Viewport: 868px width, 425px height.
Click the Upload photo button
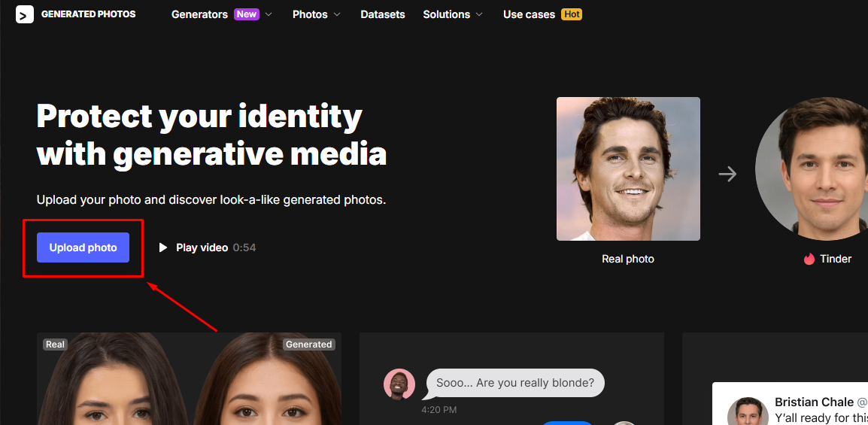pyautogui.click(x=83, y=247)
